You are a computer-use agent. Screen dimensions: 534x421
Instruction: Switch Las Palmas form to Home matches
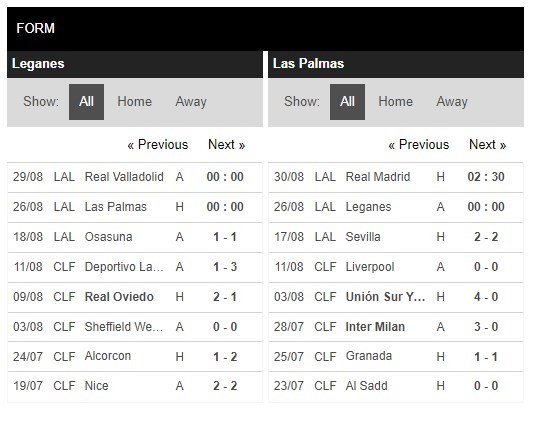point(395,102)
